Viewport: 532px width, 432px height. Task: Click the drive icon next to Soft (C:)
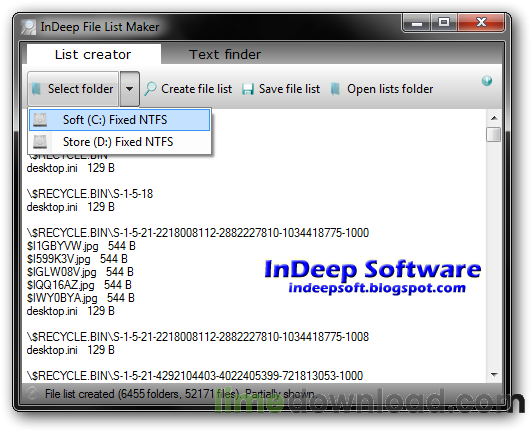coord(40,120)
